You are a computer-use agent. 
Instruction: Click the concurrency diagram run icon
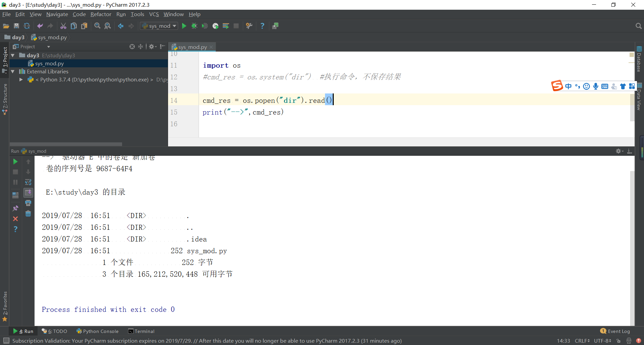click(x=226, y=26)
